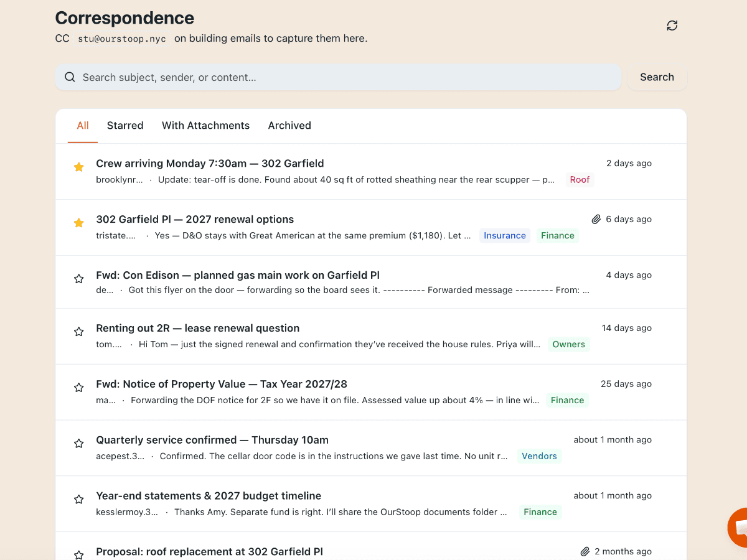Star the roof replacement proposal email
This screenshot has width=747, height=560.
[79, 554]
